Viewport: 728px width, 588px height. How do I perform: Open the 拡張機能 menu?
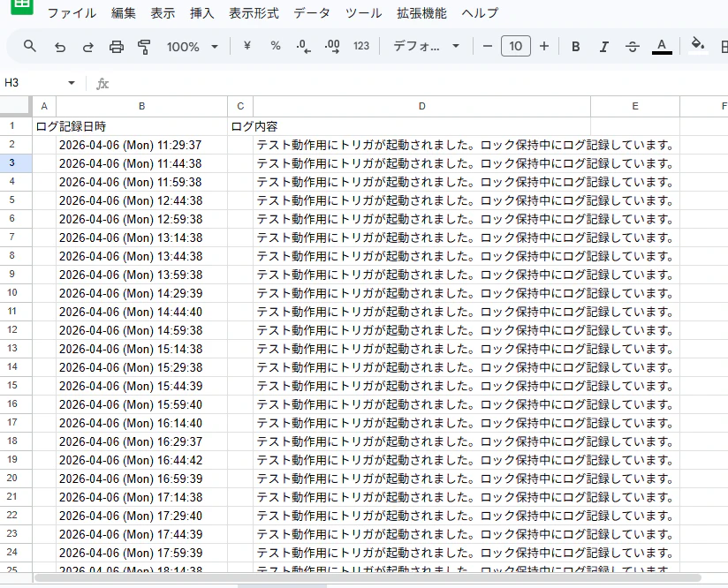point(421,13)
